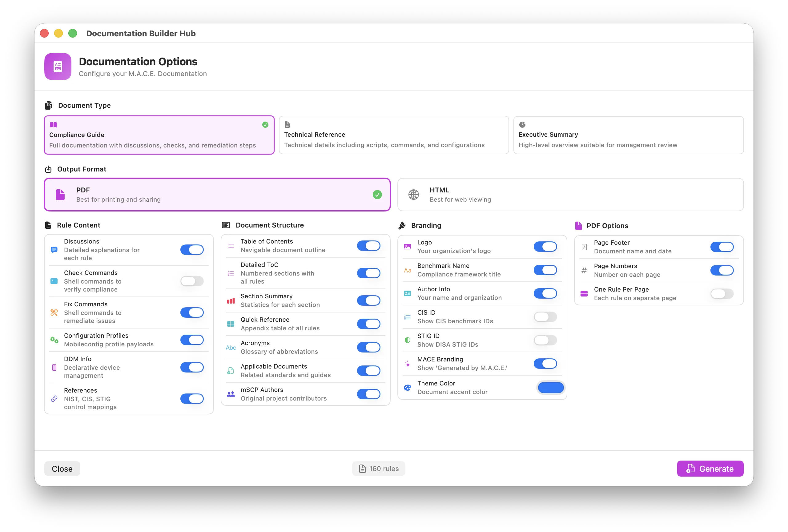Click the STIG ID shield icon
This screenshot has width=788, height=532.
click(x=407, y=340)
